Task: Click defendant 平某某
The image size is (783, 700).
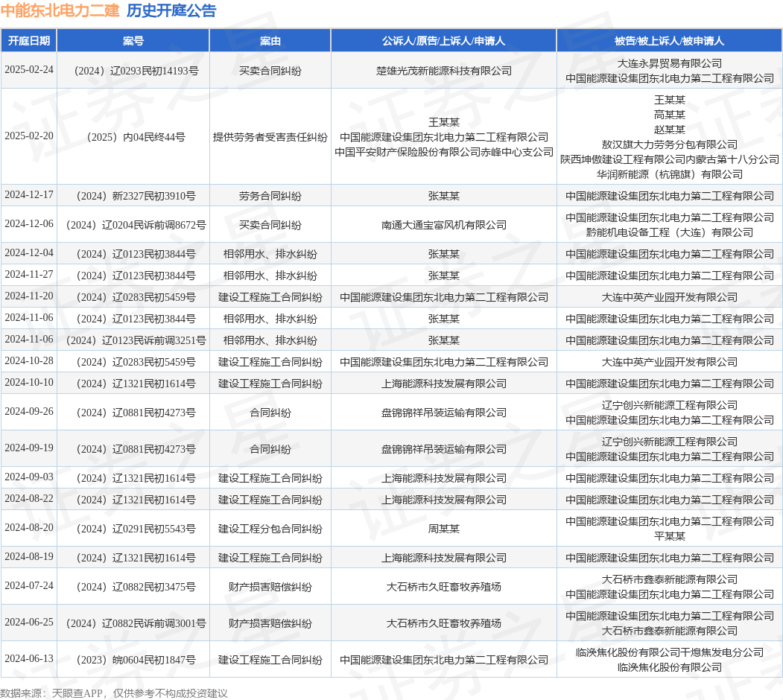Action: pos(669,536)
